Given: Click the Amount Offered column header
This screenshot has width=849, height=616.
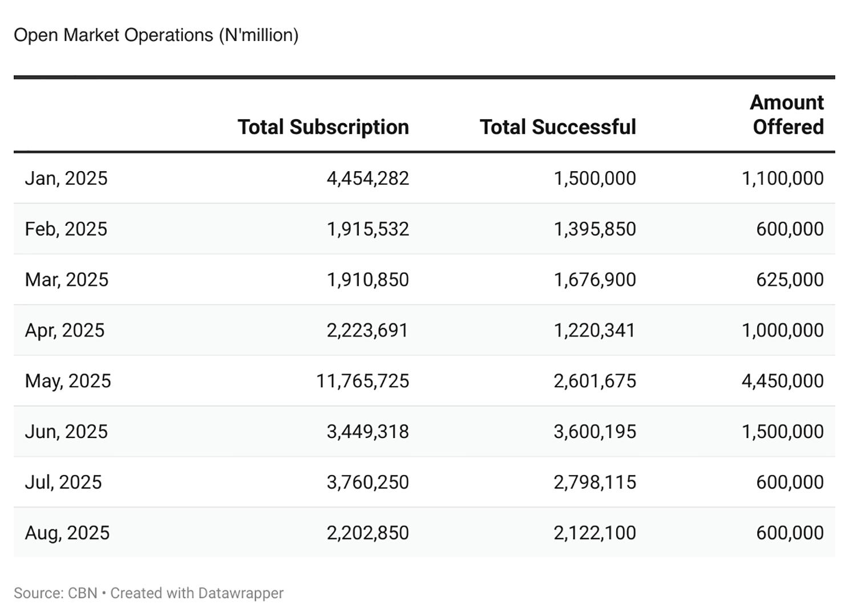Looking at the screenshot, I should 787,115.
